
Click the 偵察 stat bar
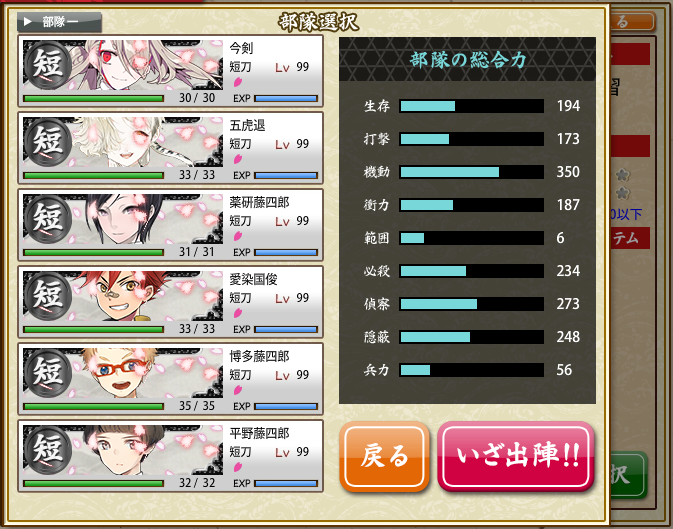[x=472, y=304]
